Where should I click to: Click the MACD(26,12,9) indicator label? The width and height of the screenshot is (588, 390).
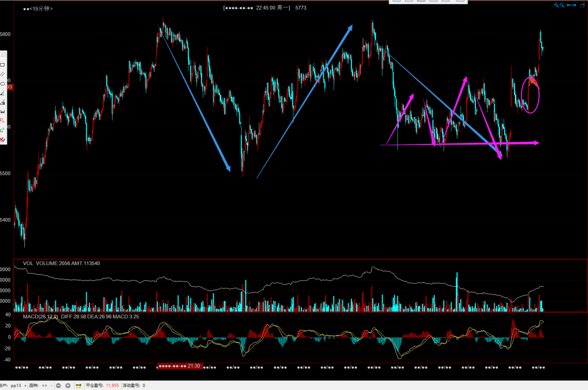pyautogui.click(x=41, y=317)
